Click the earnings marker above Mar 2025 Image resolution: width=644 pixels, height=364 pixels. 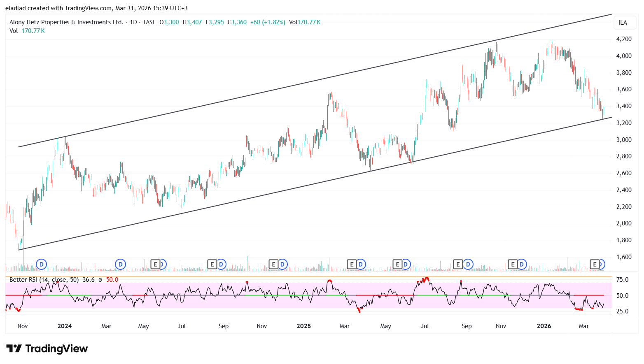pos(352,264)
